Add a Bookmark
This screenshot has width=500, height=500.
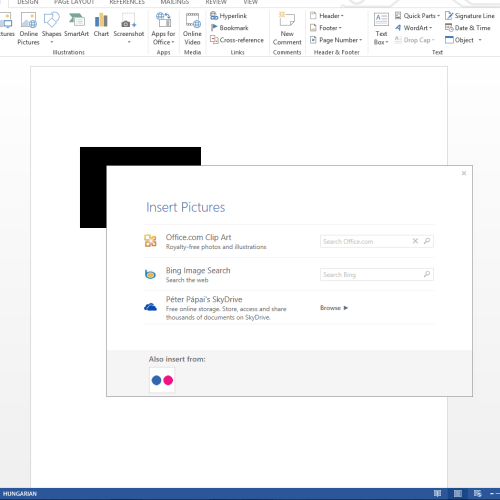(229, 28)
